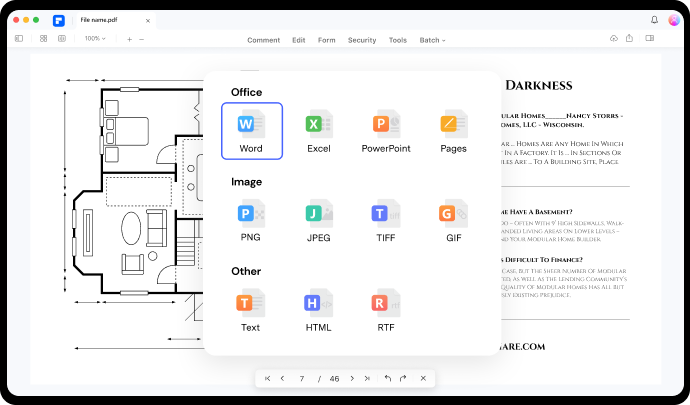Open the Edit menu
Viewport: 690px width, 405px height.
pos(299,40)
